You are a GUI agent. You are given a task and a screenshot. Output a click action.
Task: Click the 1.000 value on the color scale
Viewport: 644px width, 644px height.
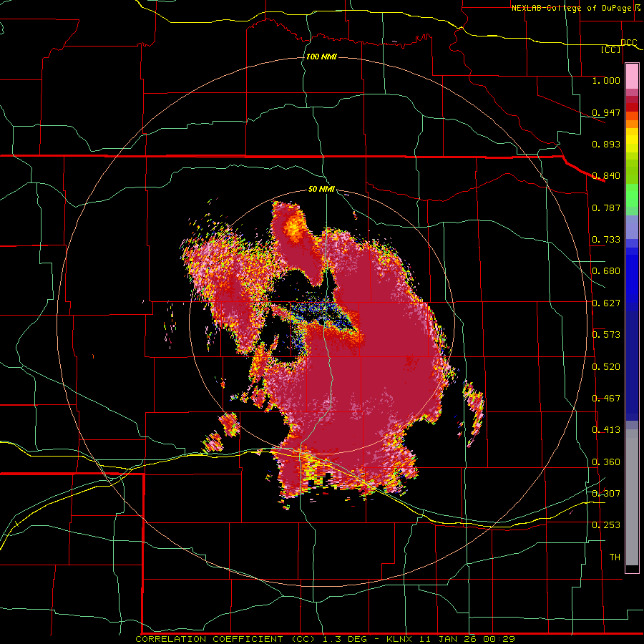[x=606, y=80]
